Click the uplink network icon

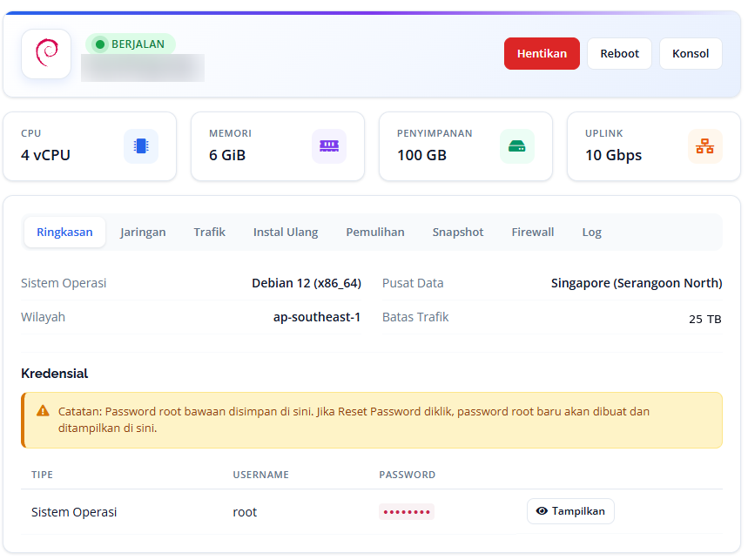[704, 146]
